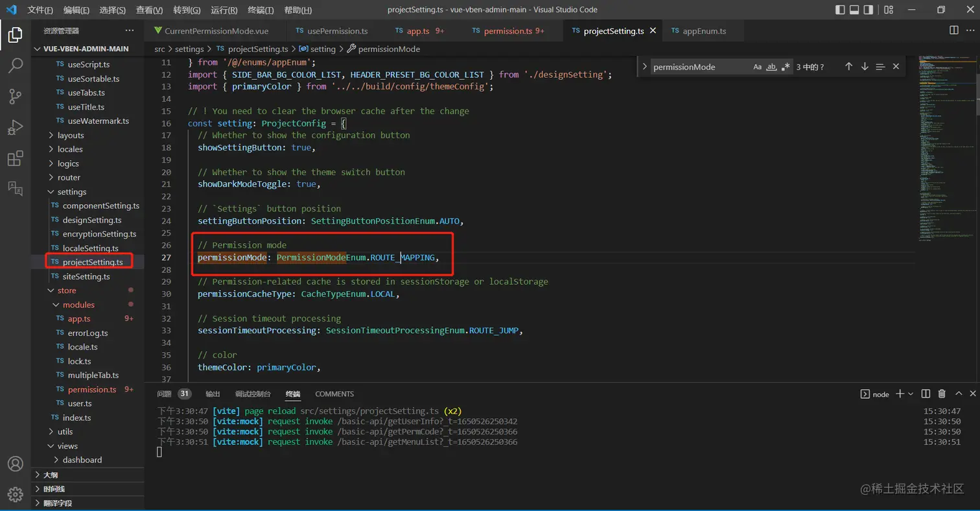The image size is (980, 511).
Task: Toggle Replace mode chevron in find widget
Action: click(x=644, y=67)
